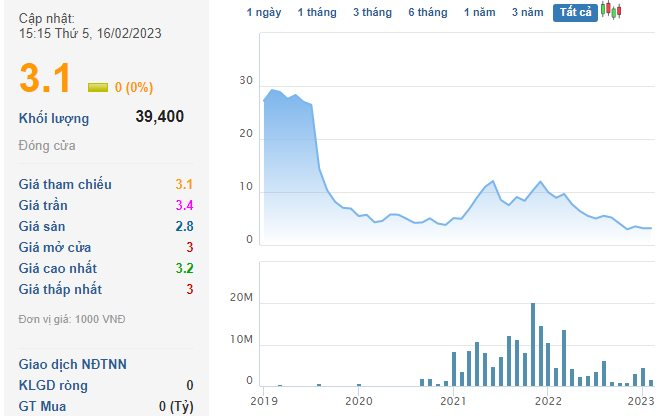View the "1 năm" price history
This screenshot has width=672, height=416.
480,13
